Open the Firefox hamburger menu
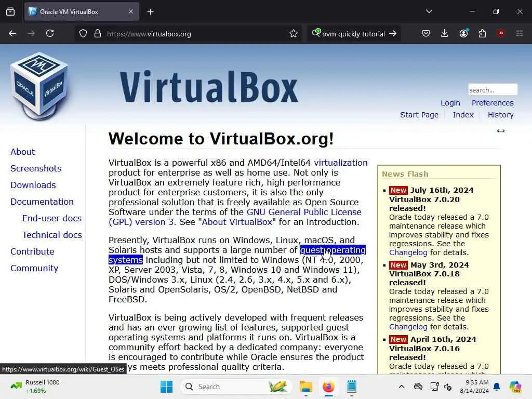 click(x=520, y=33)
